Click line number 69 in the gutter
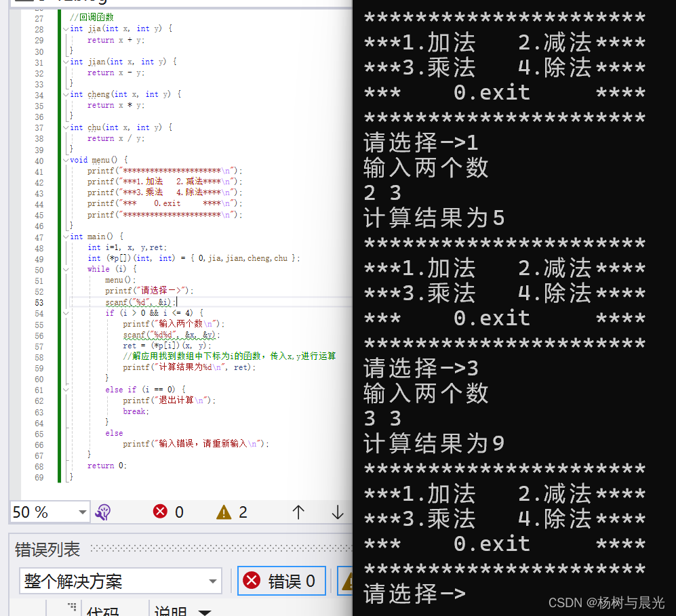This screenshot has width=676, height=616. coord(39,478)
